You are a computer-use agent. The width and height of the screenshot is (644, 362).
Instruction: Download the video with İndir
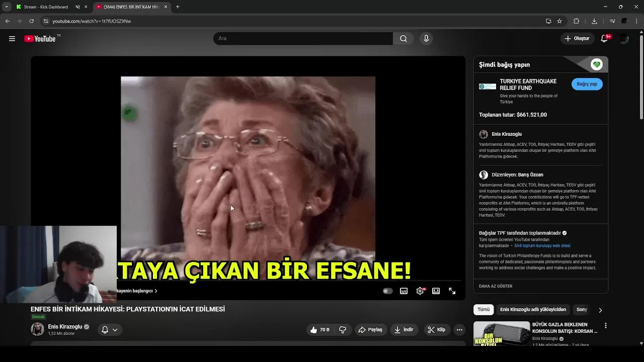point(404,330)
